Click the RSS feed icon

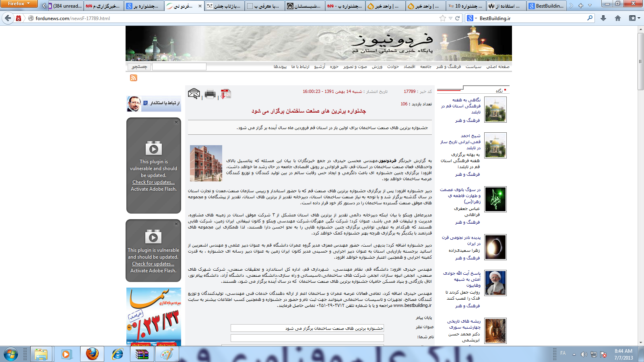(134, 78)
